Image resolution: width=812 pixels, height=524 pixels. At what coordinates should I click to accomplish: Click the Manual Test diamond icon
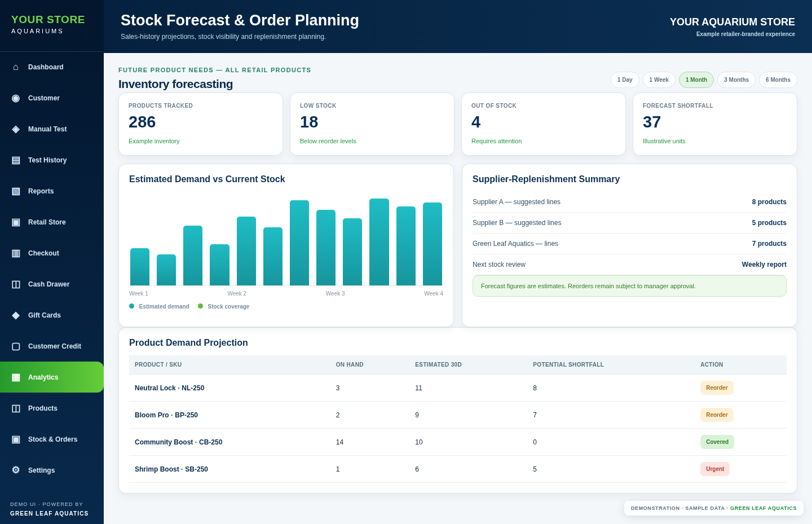coord(16,129)
